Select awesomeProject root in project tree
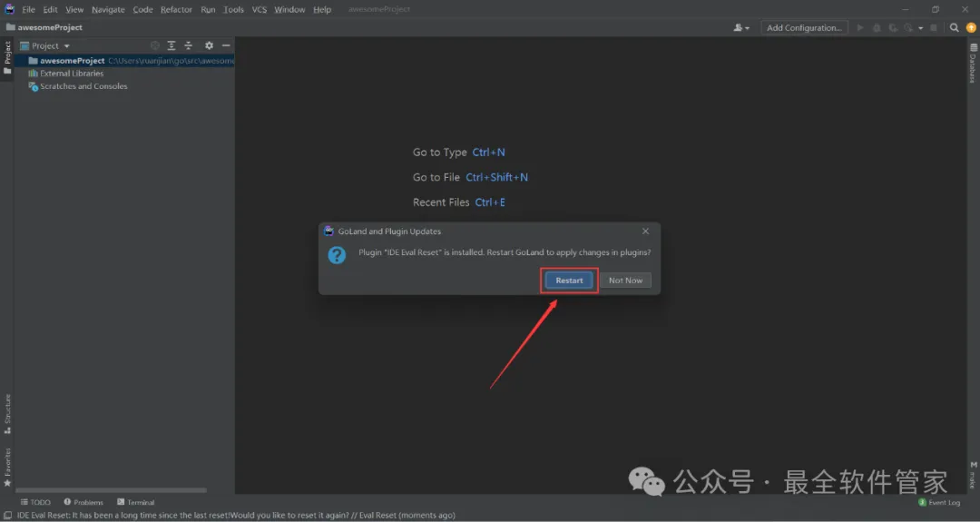The image size is (980, 522). pyautogui.click(x=124, y=61)
